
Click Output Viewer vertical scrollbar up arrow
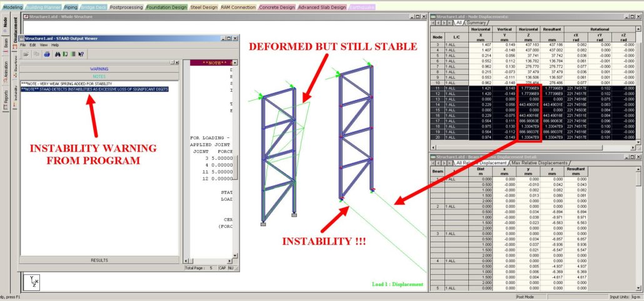[235, 62]
